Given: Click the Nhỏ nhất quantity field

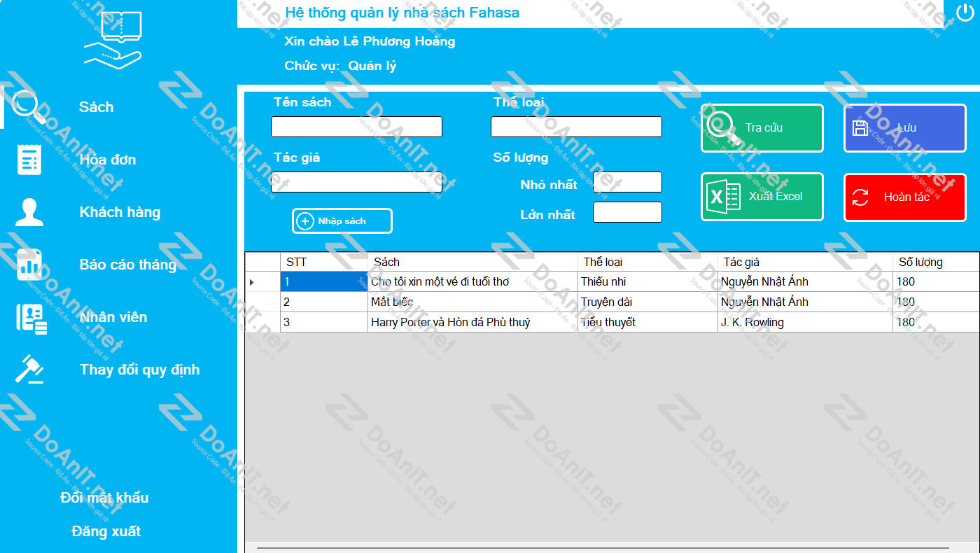Looking at the screenshot, I should pyautogui.click(x=627, y=182).
